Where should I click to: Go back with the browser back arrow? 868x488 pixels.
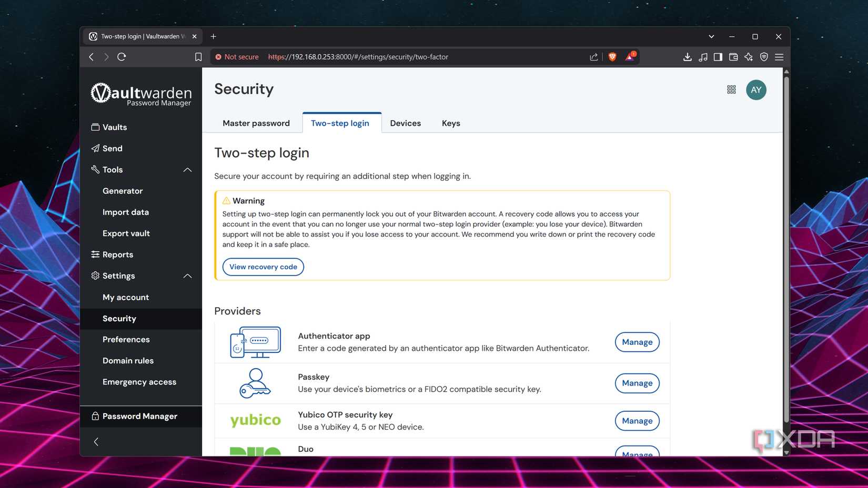92,57
